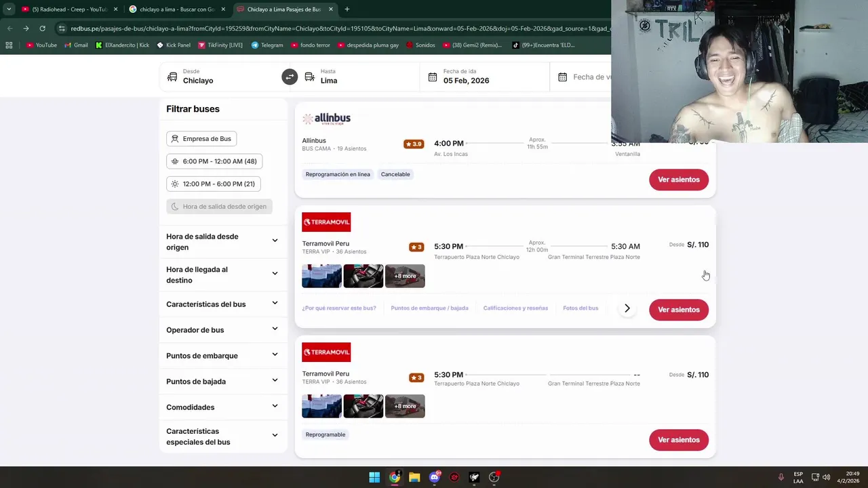Toggle Hora de salida desde origen chip
The width and height of the screenshot is (868, 488).
[219, 207]
